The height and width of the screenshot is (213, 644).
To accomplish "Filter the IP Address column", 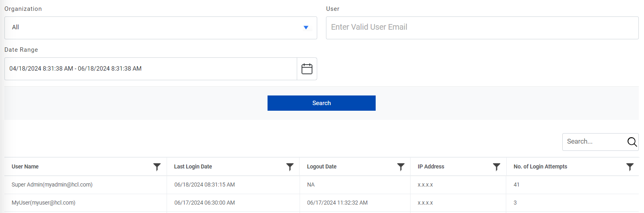I will pyautogui.click(x=497, y=167).
